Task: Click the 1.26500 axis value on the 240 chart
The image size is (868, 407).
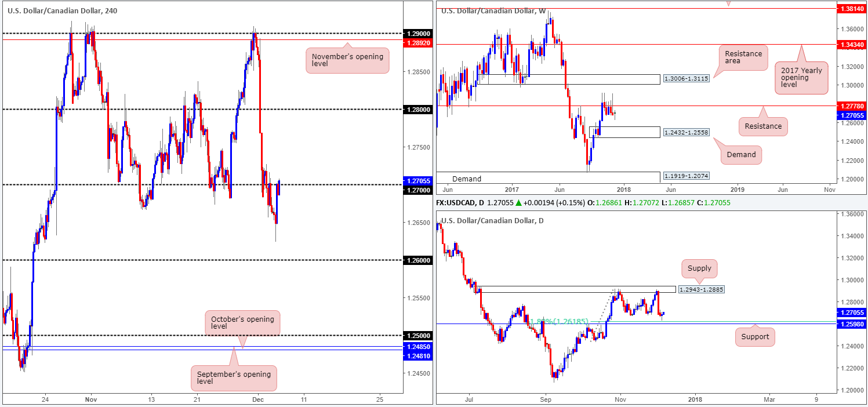Action: pyautogui.click(x=419, y=223)
